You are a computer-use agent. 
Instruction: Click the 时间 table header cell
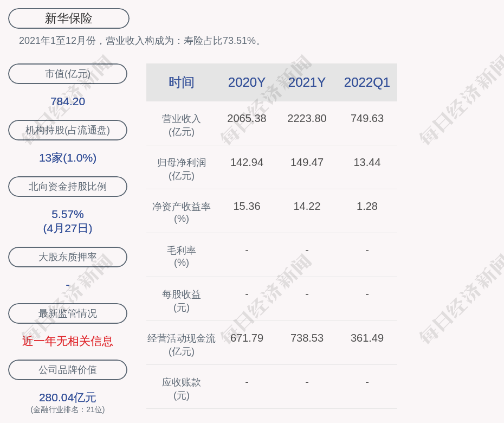[x=181, y=82]
